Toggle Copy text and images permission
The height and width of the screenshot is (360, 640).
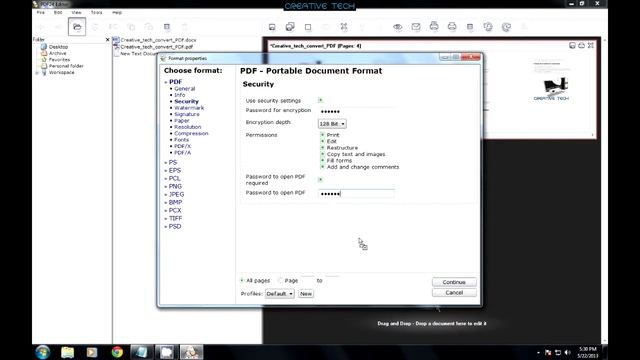pos(322,154)
